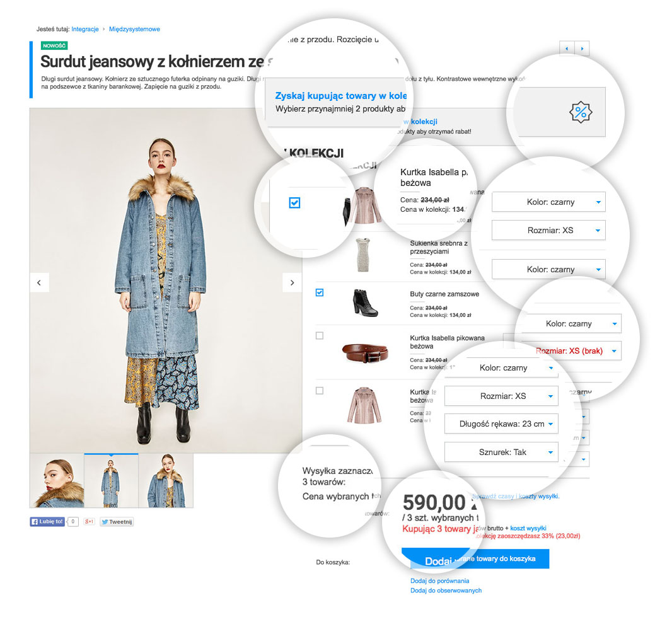Uncheck the Buty czarne zamszowe checkbox
This screenshot has height=629, width=672.
click(319, 292)
